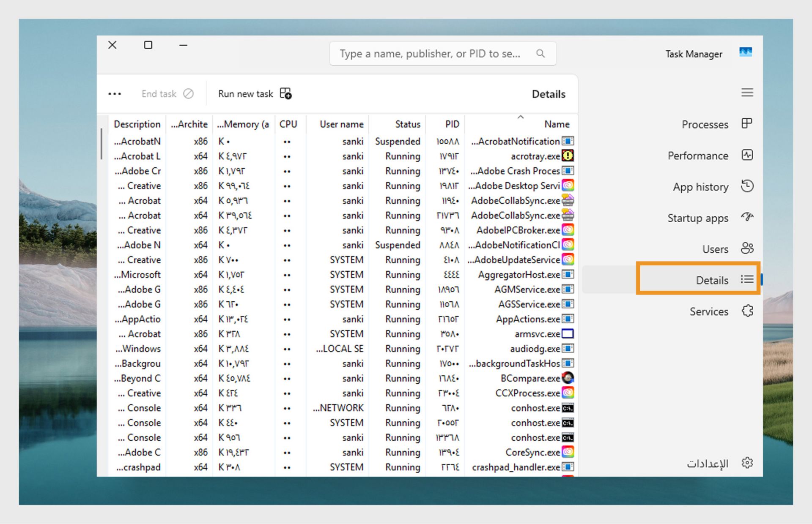Viewport: 812px width, 524px height.
Task: Go to the Users page
Action: point(715,249)
